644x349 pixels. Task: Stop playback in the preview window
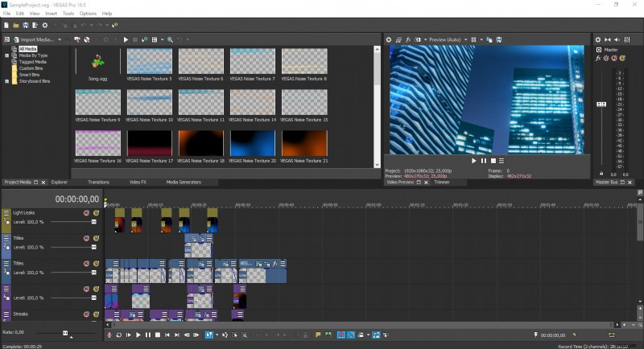[493, 161]
